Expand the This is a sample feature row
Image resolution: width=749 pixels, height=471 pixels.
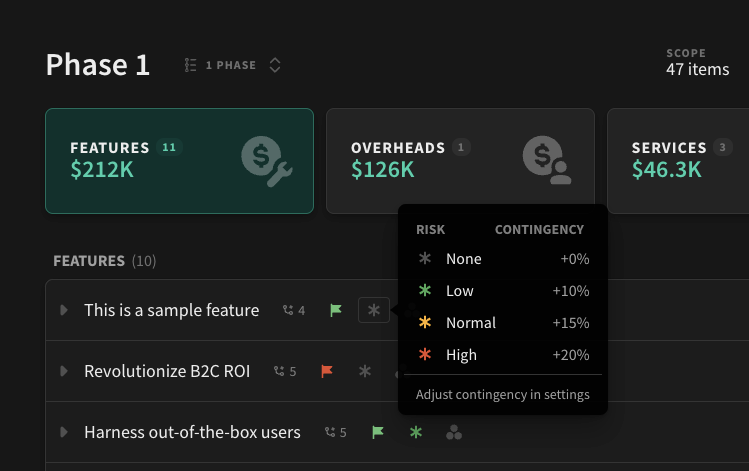coord(64,310)
